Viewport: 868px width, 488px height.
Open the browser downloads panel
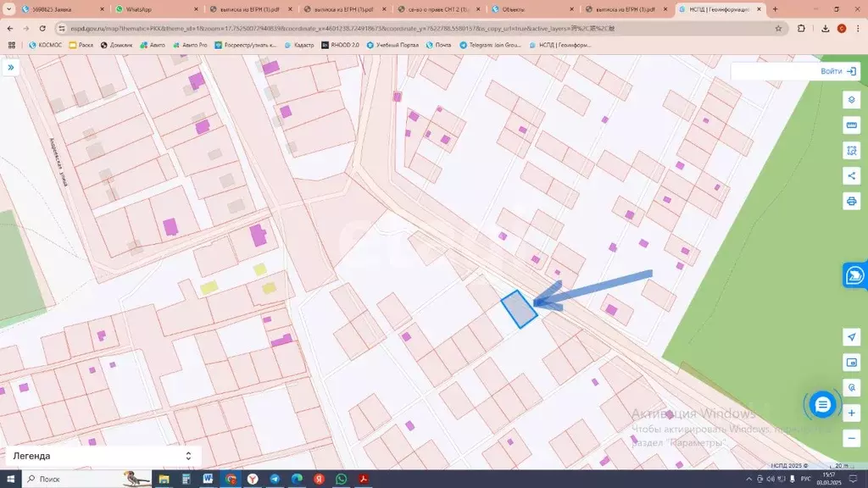click(825, 28)
